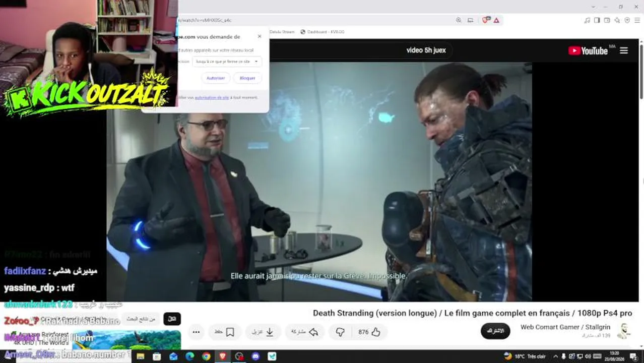Click the microphone icon in system tray
The image size is (644, 363).
tap(564, 356)
